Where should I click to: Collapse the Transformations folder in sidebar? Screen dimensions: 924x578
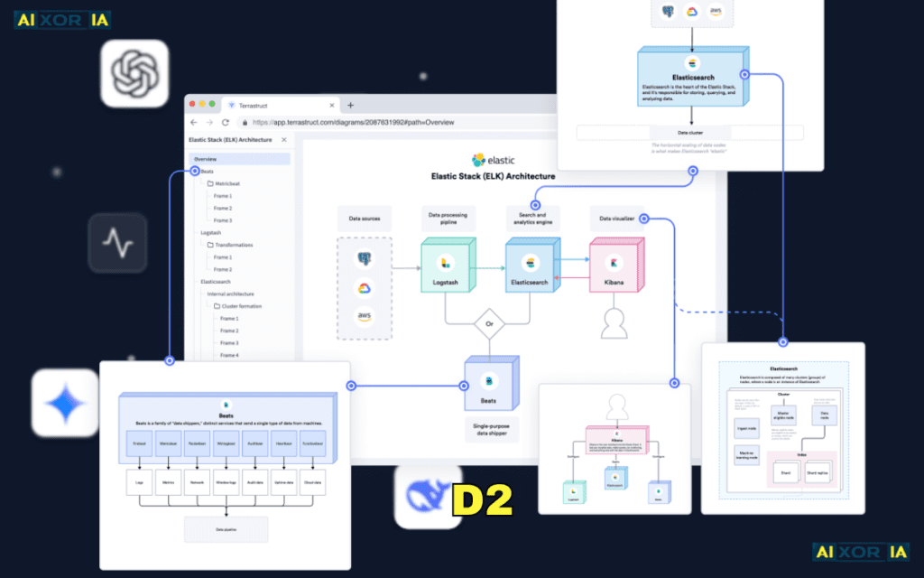[209, 245]
